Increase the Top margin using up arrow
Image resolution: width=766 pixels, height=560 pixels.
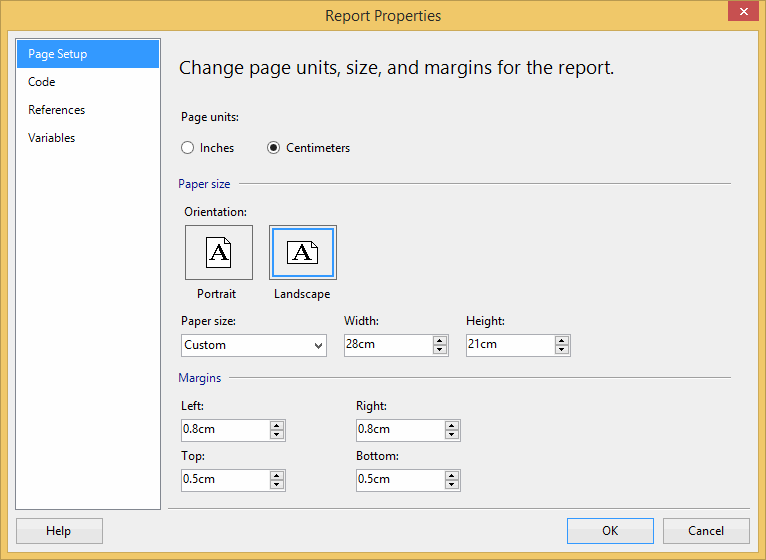click(277, 474)
